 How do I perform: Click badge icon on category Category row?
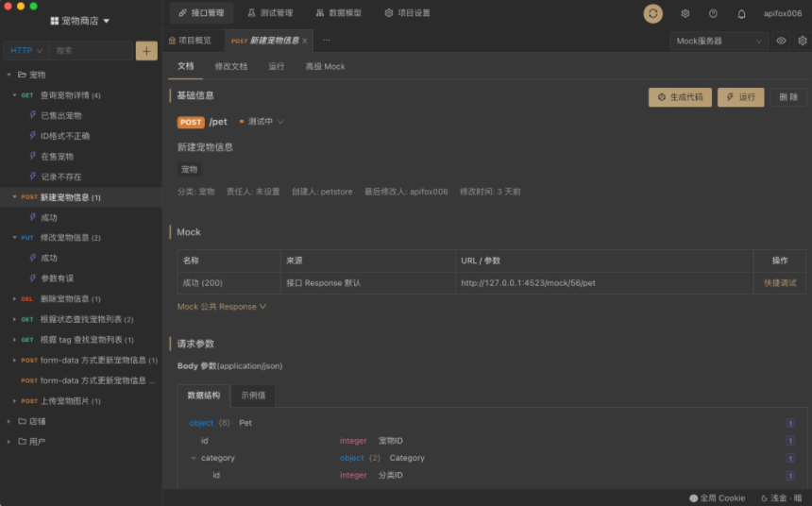tap(790, 459)
